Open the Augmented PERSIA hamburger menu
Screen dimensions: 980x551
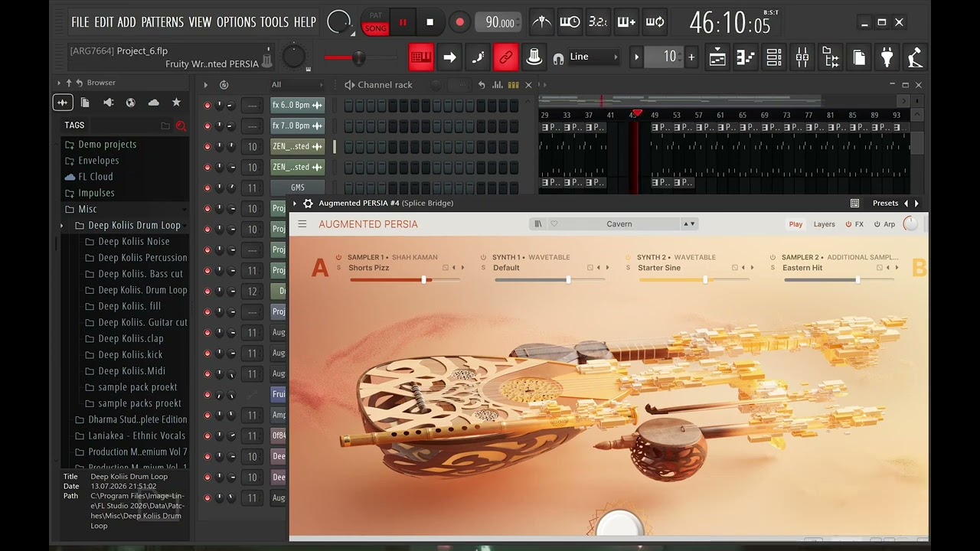tap(302, 224)
